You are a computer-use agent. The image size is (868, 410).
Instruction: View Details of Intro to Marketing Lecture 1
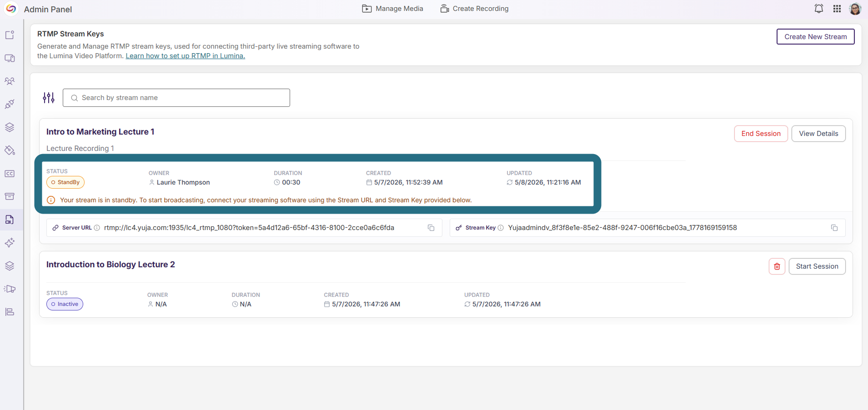pyautogui.click(x=818, y=134)
